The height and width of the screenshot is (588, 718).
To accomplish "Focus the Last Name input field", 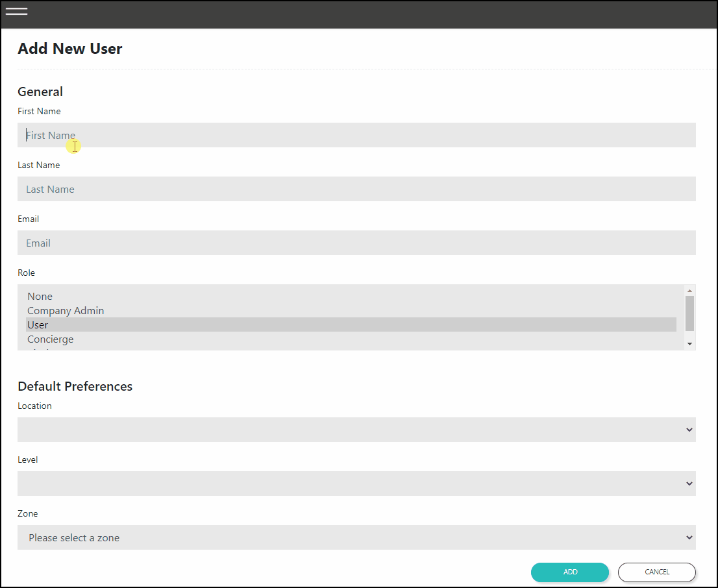I will (356, 189).
